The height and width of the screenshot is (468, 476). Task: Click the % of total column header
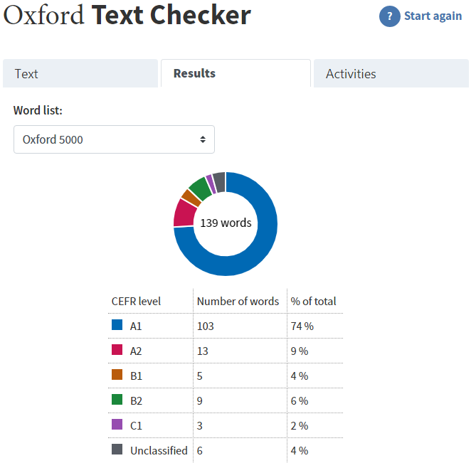pos(313,301)
